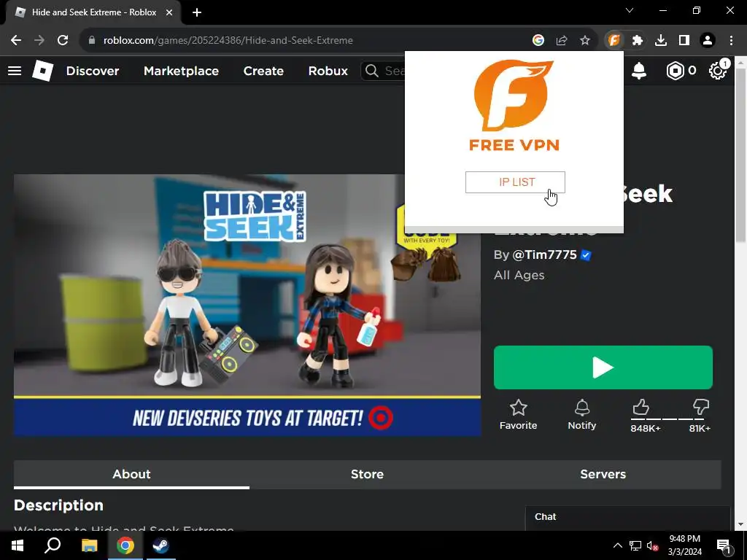Viewport: 747px width, 560px height.
Task: Show hidden system tray icons
Action: click(x=617, y=545)
